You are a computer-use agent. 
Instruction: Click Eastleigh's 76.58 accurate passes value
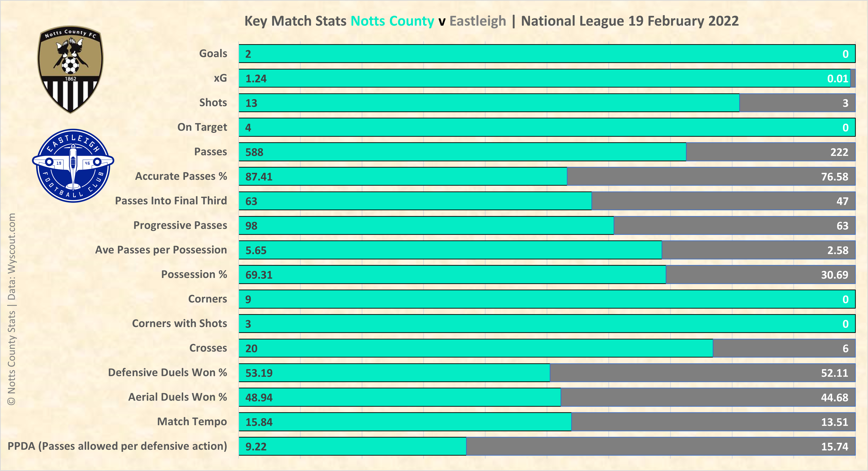tap(834, 176)
